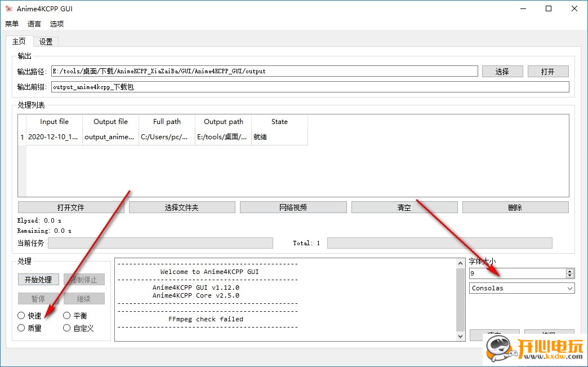The width and height of the screenshot is (588, 367).
Task: Open the 选项 options menu
Action: pos(57,24)
